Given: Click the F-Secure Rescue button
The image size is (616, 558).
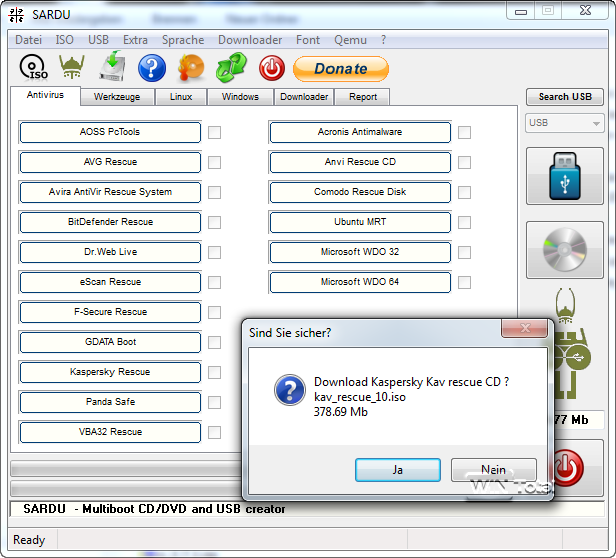Looking at the screenshot, I should click(x=110, y=312).
